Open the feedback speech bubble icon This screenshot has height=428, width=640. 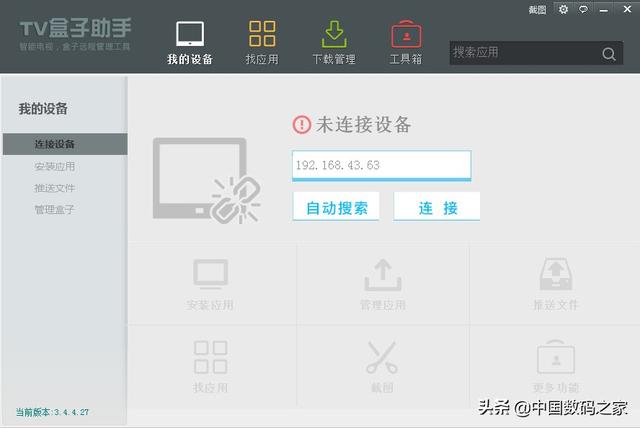tap(583, 9)
